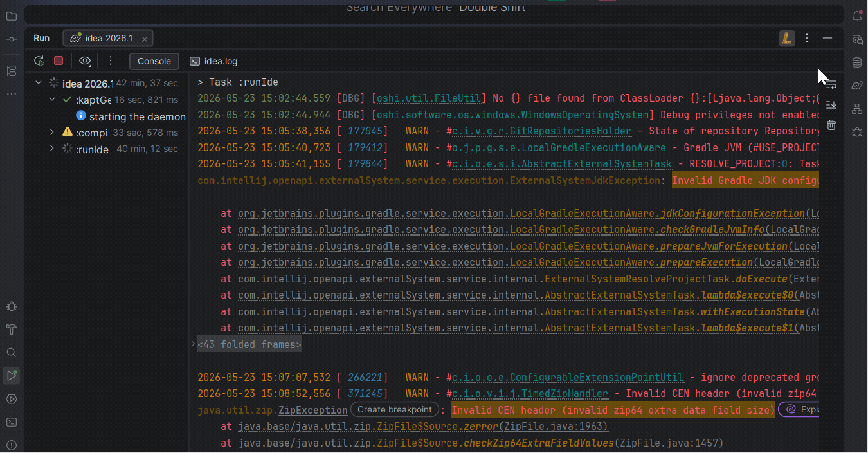Viewport: 868px width, 453px height.
Task: Click the Create breakpoint button
Action: point(395,409)
